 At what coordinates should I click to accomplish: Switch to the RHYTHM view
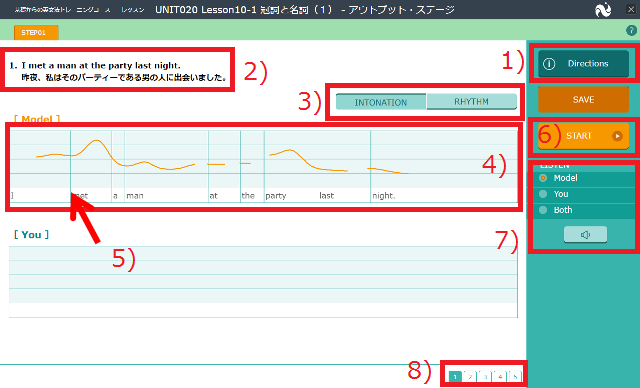(471, 102)
